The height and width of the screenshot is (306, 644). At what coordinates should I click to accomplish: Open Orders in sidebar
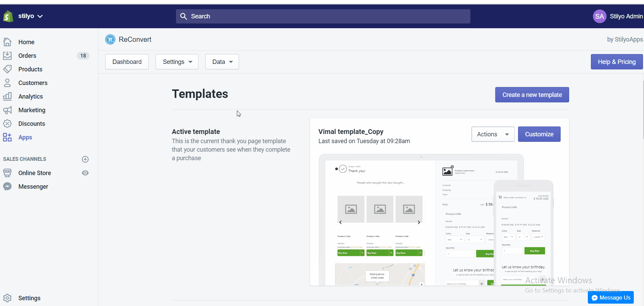pyautogui.click(x=27, y=56)
